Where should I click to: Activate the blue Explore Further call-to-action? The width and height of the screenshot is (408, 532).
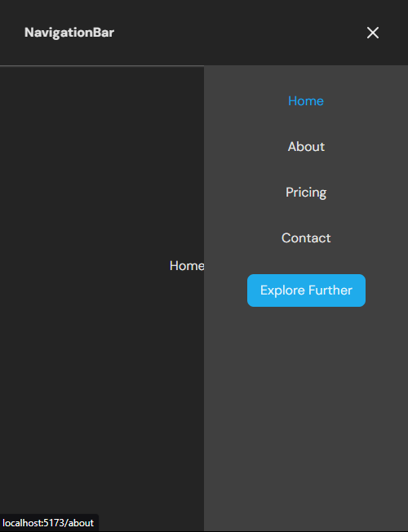tap(306, 290)
